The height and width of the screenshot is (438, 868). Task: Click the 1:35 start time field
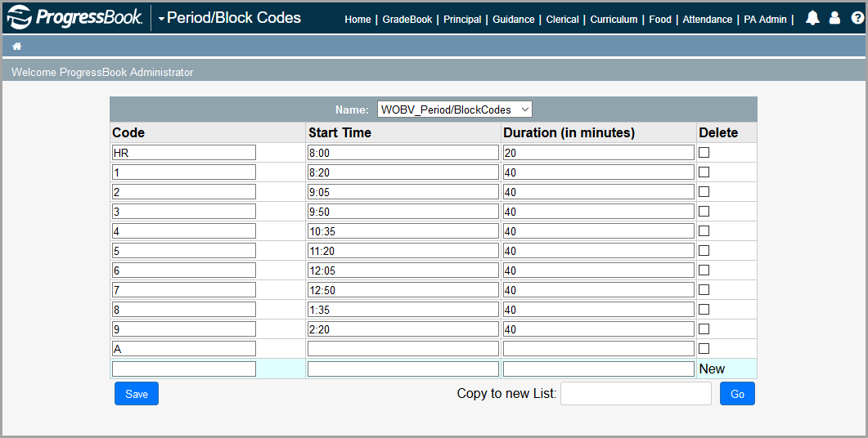pos(403,310)
